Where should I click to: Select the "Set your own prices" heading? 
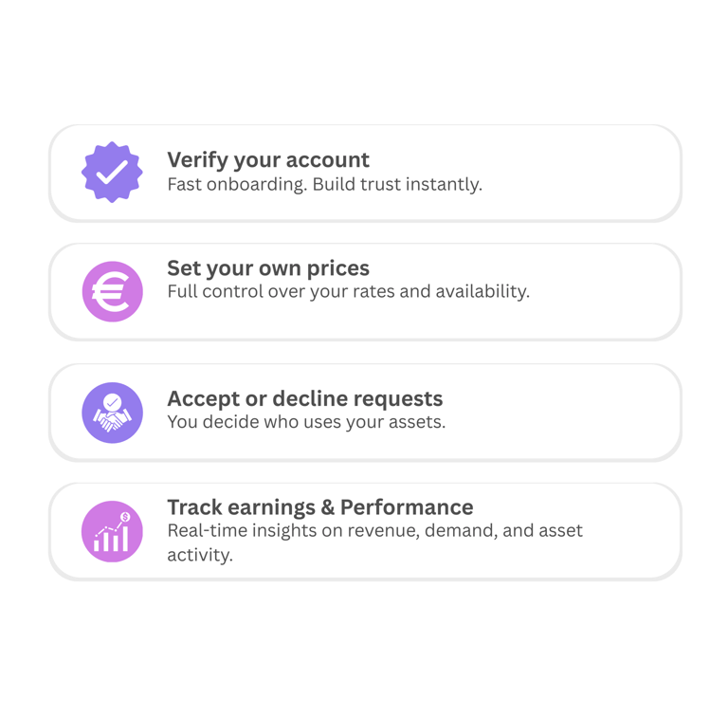click(x=268, y=267)
